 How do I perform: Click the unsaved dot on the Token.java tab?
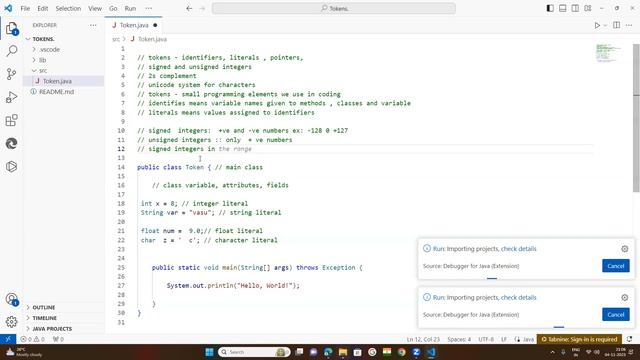(x=155, y=25)
